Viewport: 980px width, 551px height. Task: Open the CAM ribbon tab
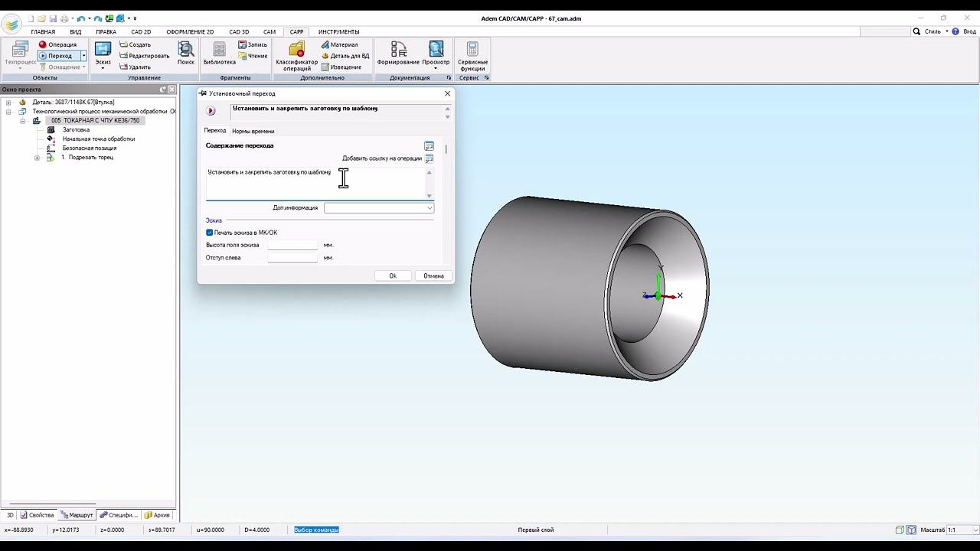click(269, 32)
